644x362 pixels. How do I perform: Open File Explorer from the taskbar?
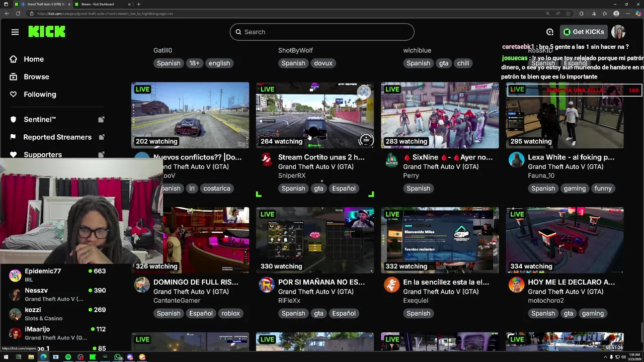click(x=31, y=357)
